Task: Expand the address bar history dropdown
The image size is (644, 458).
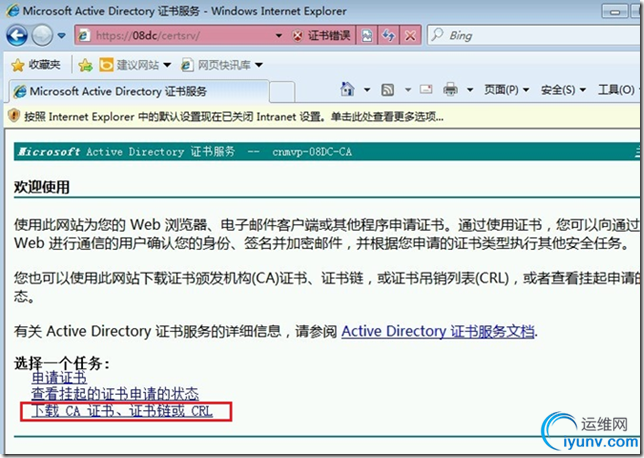Action: (279, 36)
